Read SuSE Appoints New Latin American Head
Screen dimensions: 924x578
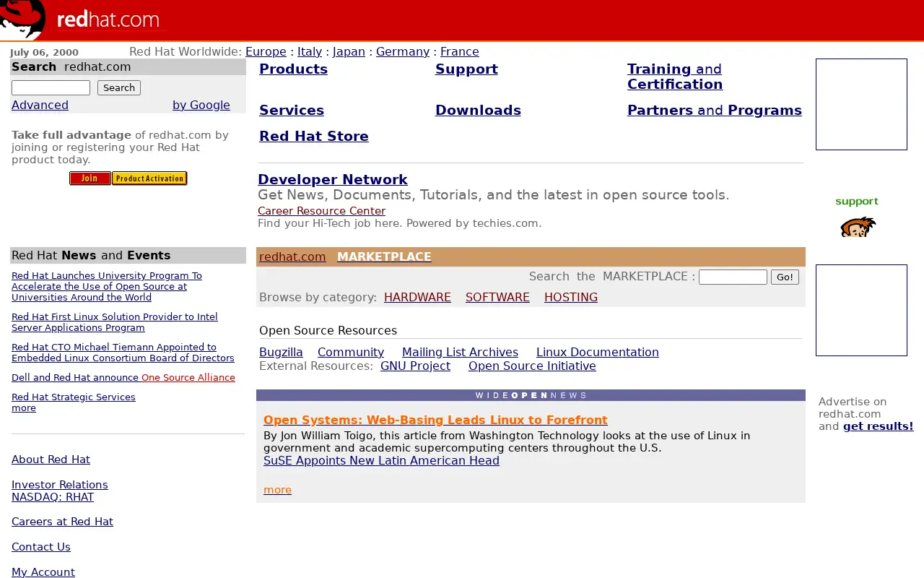(x=381, y=460)
